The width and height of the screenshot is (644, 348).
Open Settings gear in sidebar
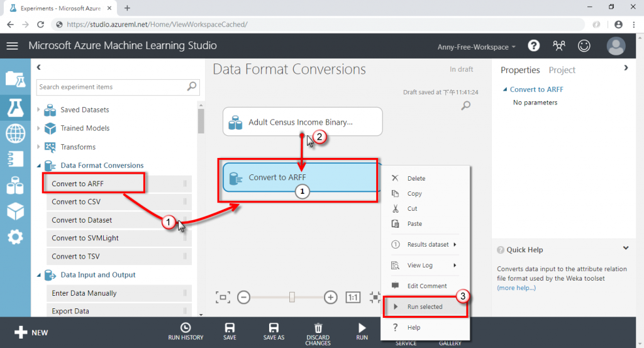(x=15, y=237)
